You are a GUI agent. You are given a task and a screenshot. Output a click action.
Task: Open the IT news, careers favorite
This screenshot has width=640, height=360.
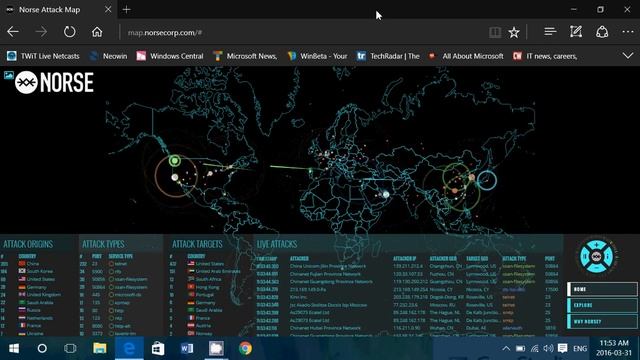pyautogui.click(x=545, y=56)
